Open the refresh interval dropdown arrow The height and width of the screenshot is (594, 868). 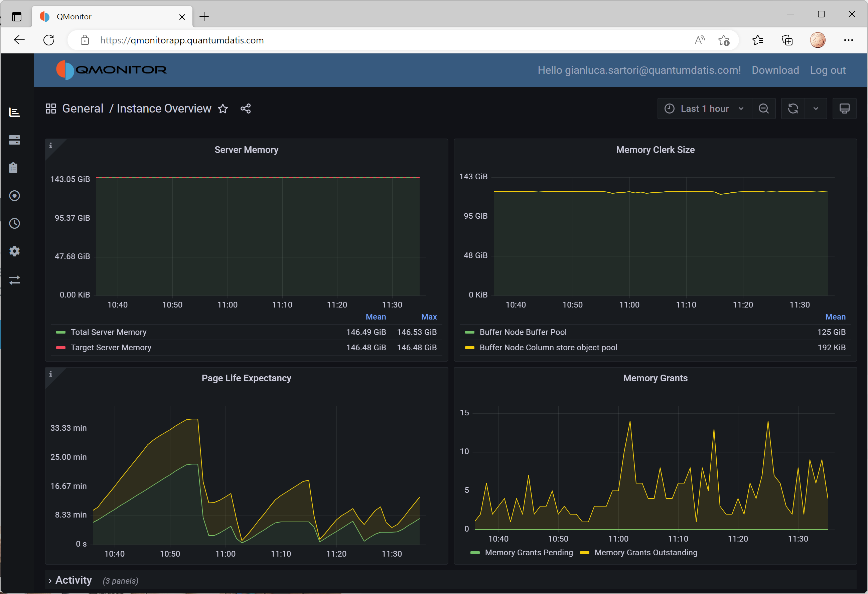pyautogui.click(x=816, y=109)
